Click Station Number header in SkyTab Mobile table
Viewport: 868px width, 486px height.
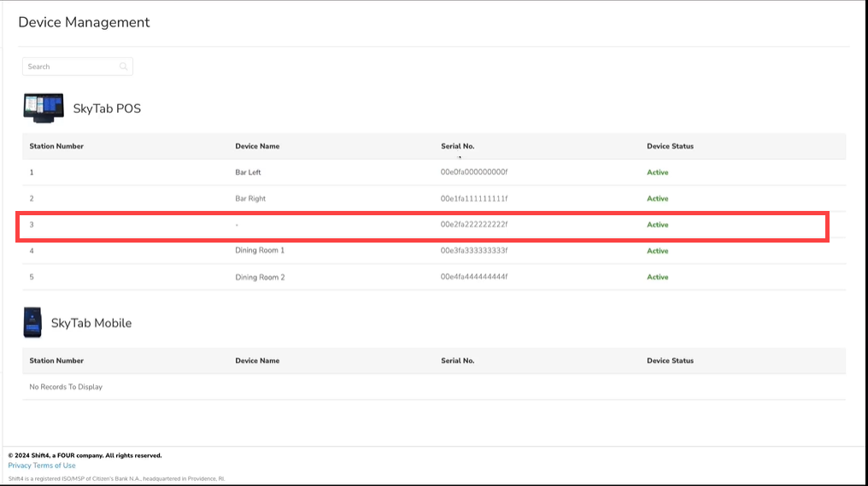click(x=56, y=360)
